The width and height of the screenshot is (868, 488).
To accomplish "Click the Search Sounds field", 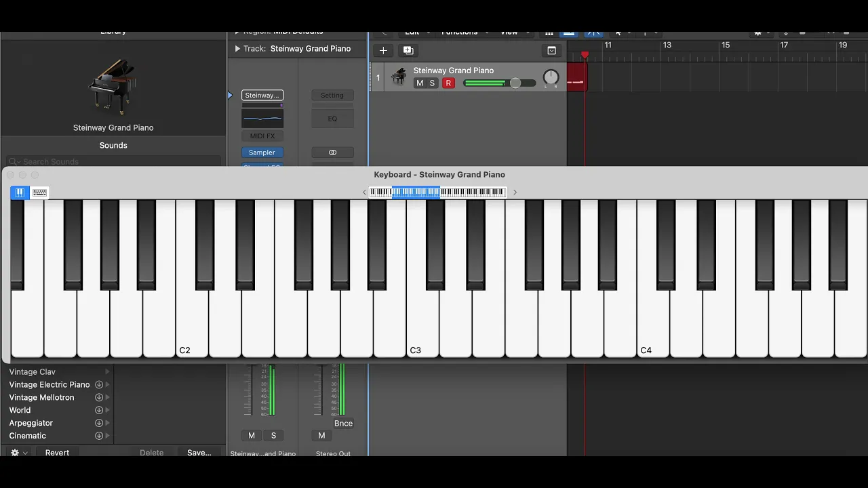I will tap(113, 161).
